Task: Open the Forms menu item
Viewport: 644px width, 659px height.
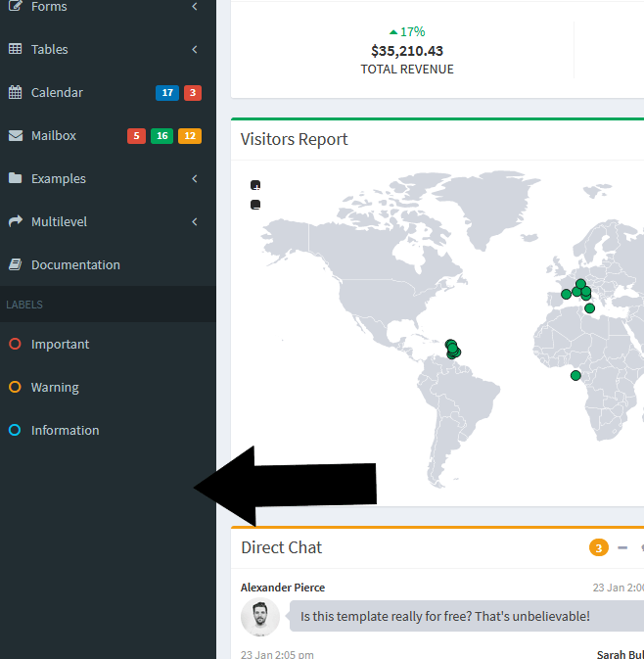Action: tap(108, 7)
